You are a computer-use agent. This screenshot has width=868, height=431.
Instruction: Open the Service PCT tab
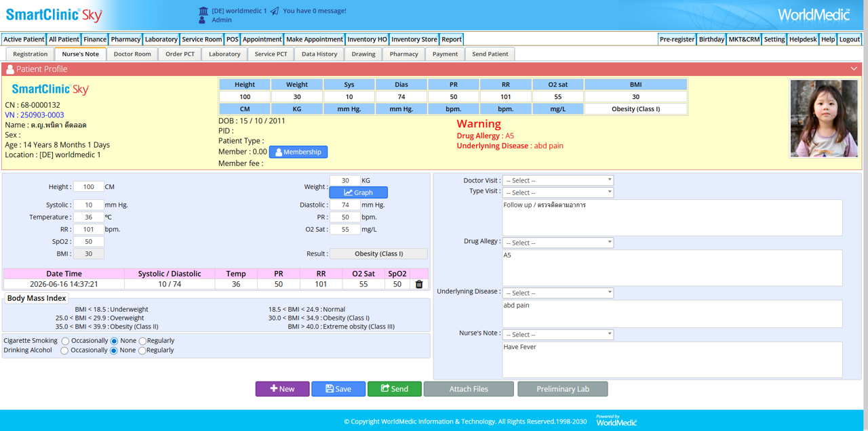[x=271, y=54]
